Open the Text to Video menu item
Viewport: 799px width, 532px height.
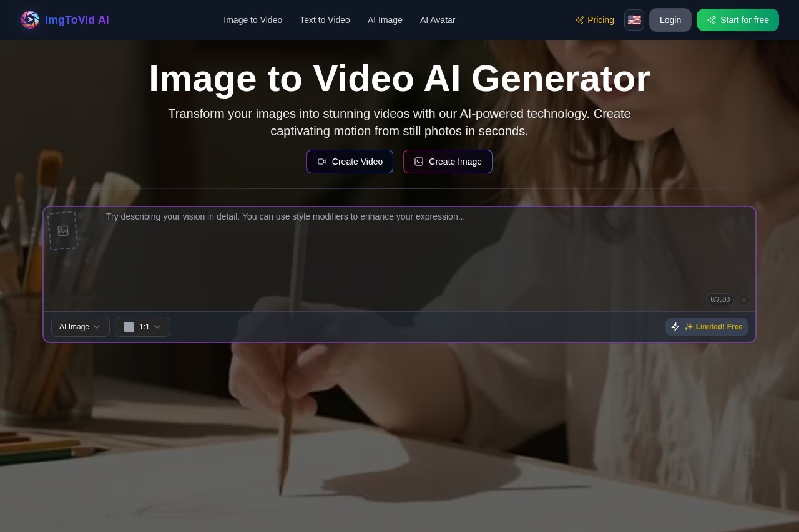[x=325, y=20]
